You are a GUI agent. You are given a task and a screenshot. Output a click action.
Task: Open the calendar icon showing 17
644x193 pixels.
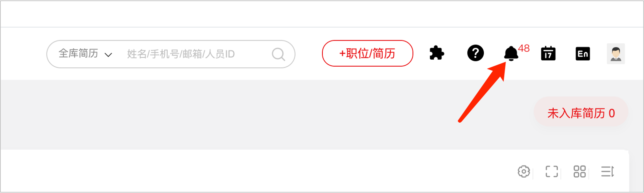pyautogui.click(x=548, y=54)
